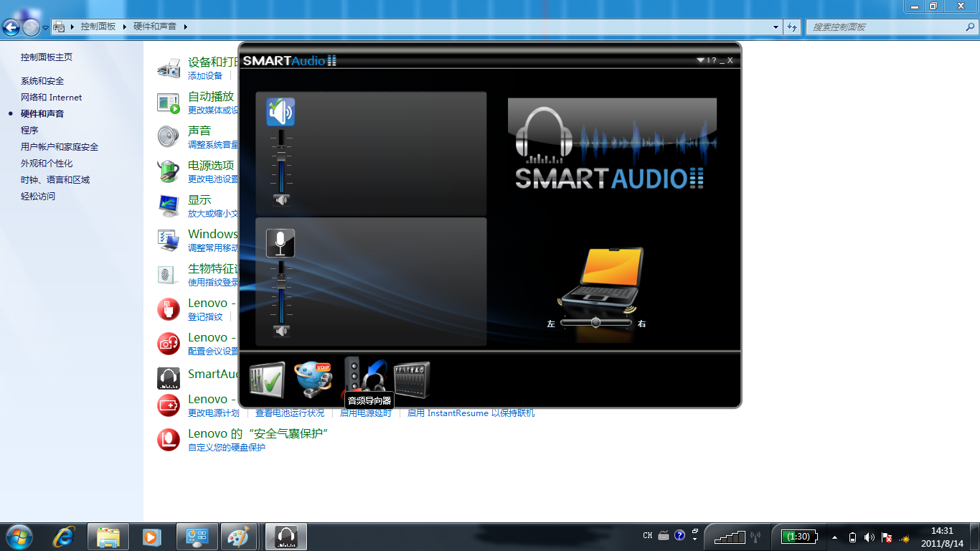980x551 pixels.
Task: Open 外观和个性化 category
Action: point(47,164)
